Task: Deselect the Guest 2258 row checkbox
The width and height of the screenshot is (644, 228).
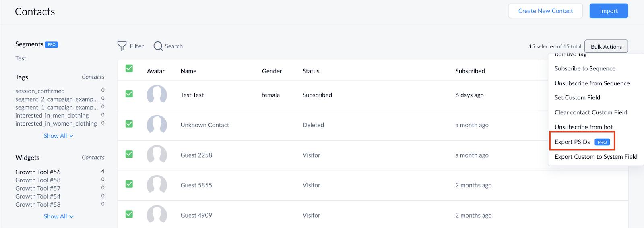Action: pyautogui.click(x=129, y=154)
